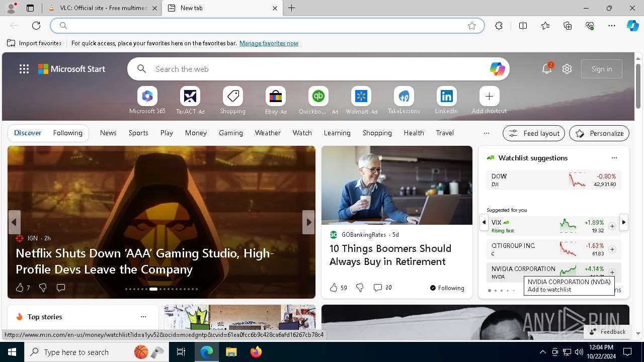Show hidden system tray icons
The image size is (644, 362).
542,352
